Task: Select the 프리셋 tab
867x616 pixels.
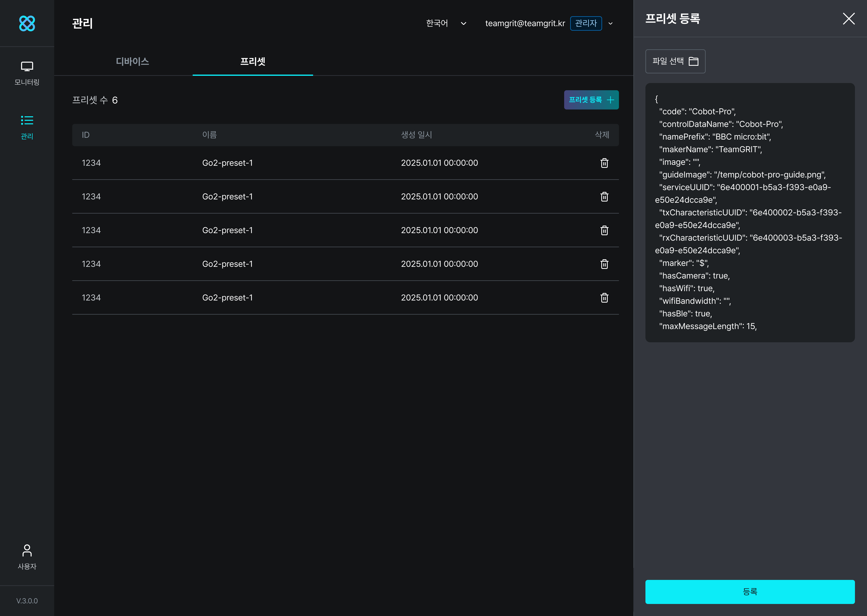Action: 252,61
